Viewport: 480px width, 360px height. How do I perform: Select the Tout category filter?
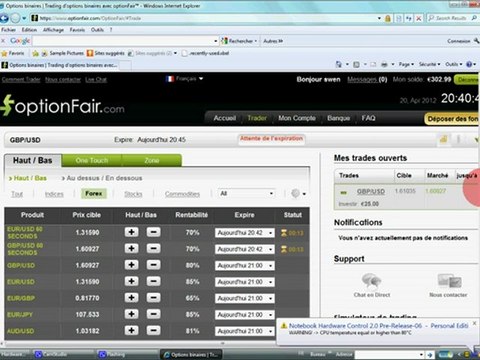click(x=17, y=194)
